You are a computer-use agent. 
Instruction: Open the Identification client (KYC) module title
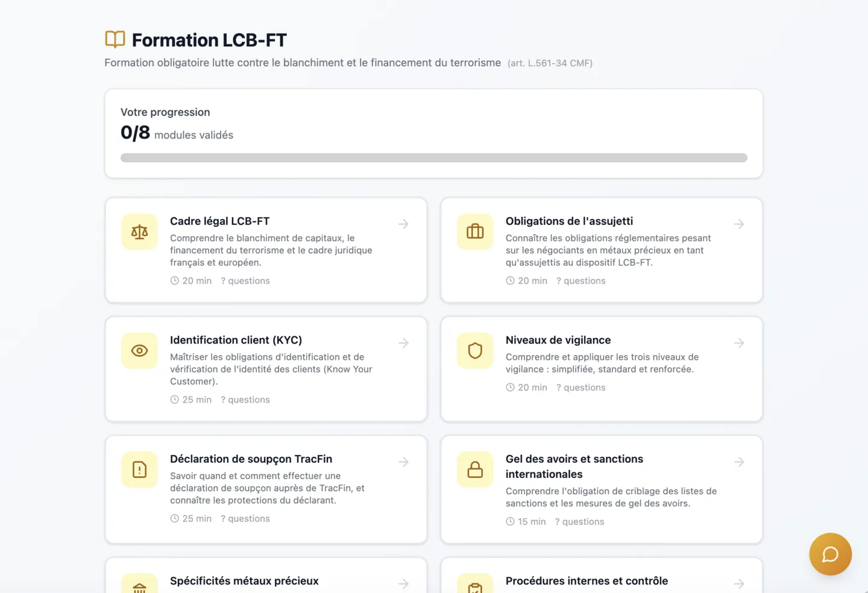tap(236, 340)
